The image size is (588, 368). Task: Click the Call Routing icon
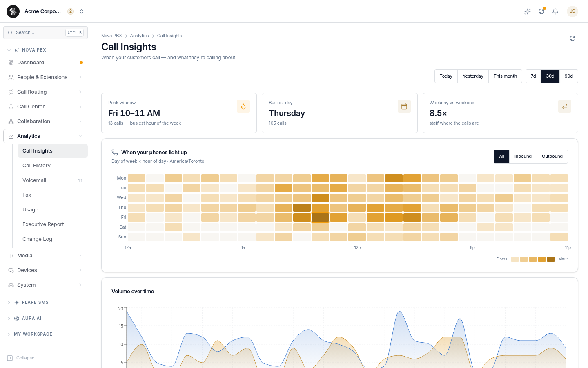click(11, 92)
